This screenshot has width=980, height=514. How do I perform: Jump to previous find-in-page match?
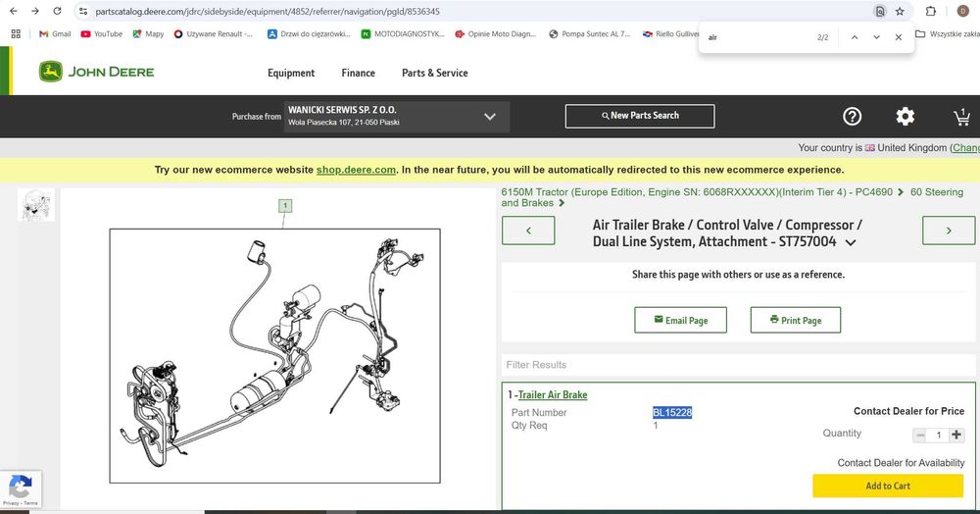click(x=855, y=37)
